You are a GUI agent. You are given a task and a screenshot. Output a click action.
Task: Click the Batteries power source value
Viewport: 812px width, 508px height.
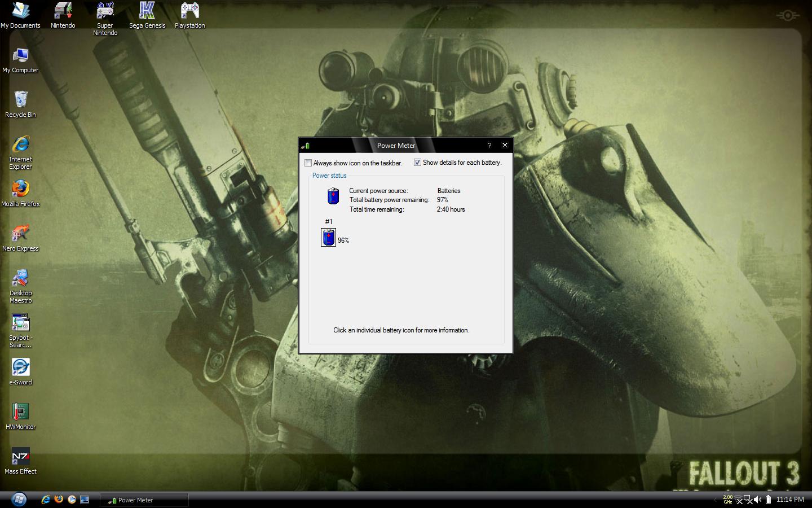point(449,191)
